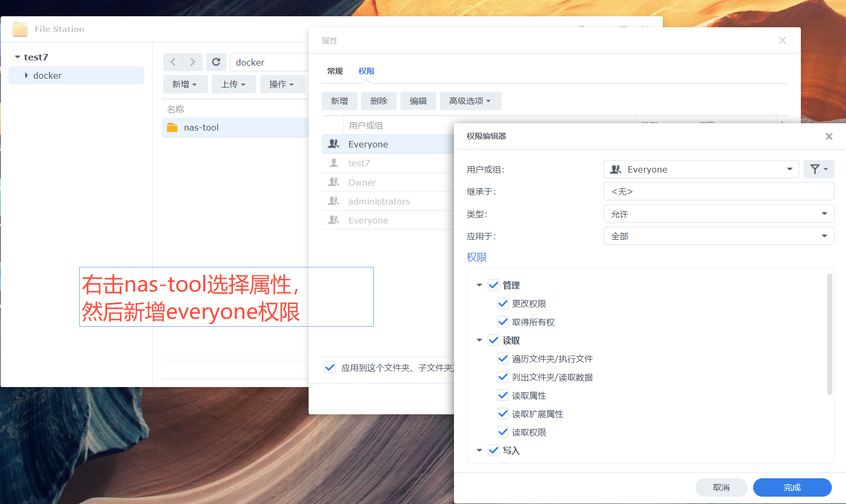Go back with File Station's back arrow

click(173, 62)
